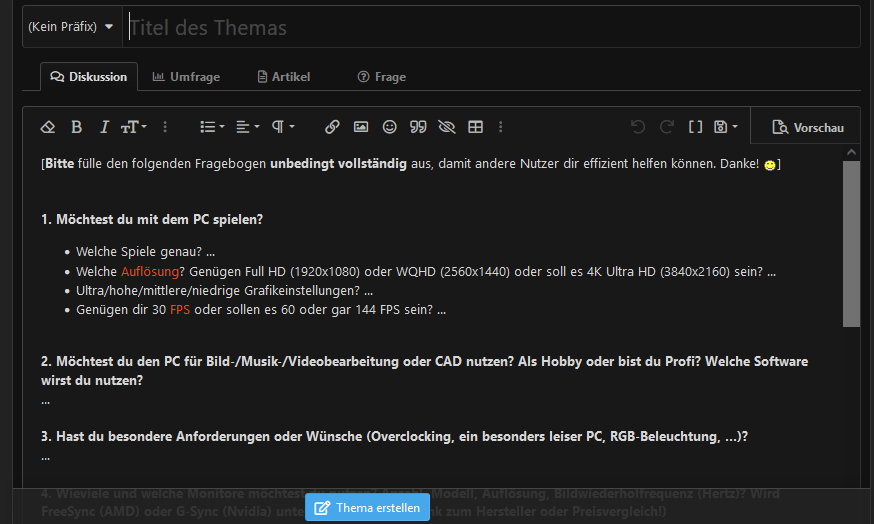This screenshot has height=524, width=874.
Task: Open more text formatting options
Action: tap(165, 127)
